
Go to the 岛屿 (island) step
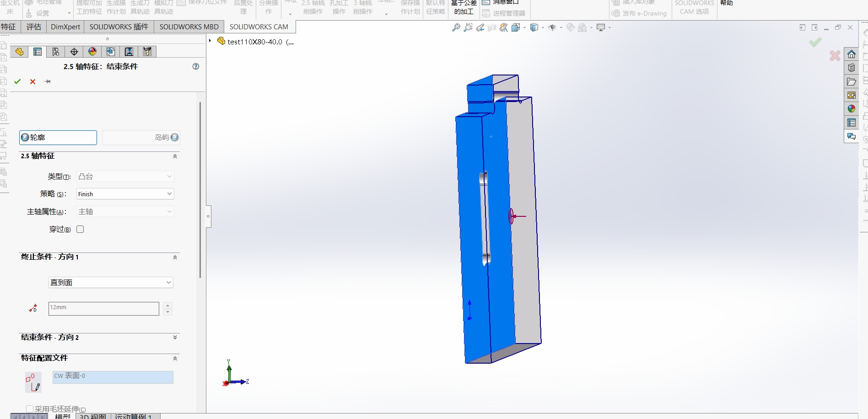(141, 137)
